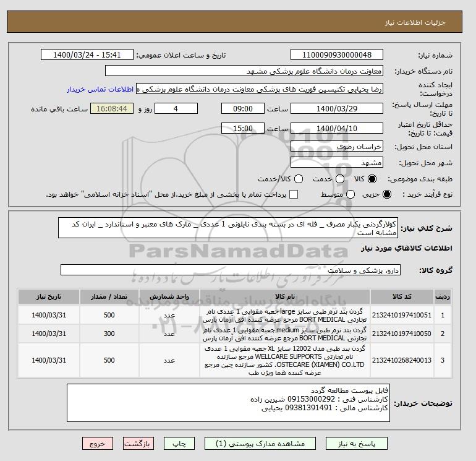Click the medium size neck collar product name
476x461 pixels.
285,334
